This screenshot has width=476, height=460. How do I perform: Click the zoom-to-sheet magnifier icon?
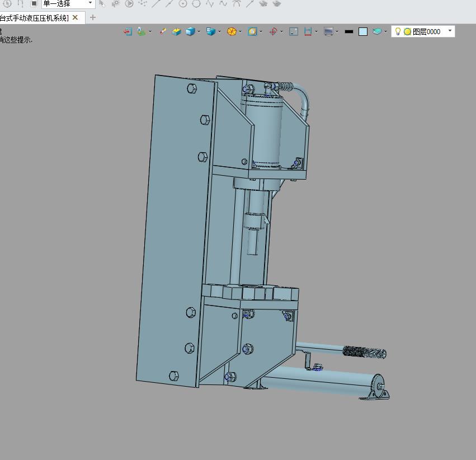click(252, 31)
